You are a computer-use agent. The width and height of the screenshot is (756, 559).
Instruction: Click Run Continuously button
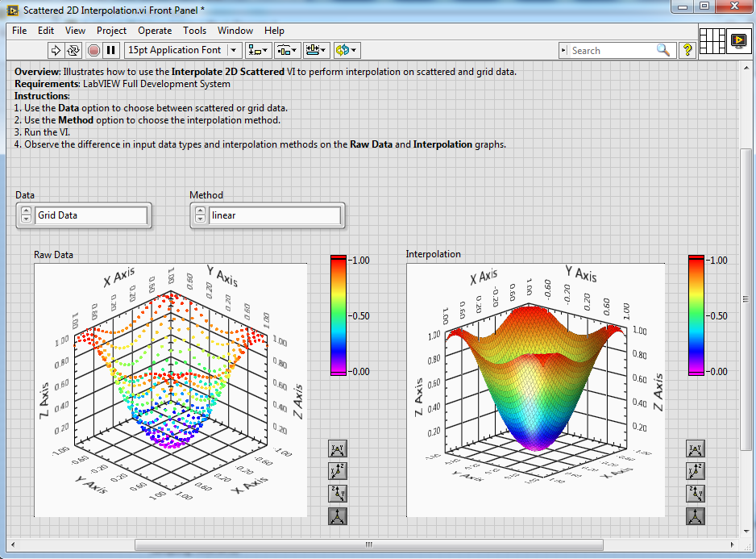coord(73,50)
